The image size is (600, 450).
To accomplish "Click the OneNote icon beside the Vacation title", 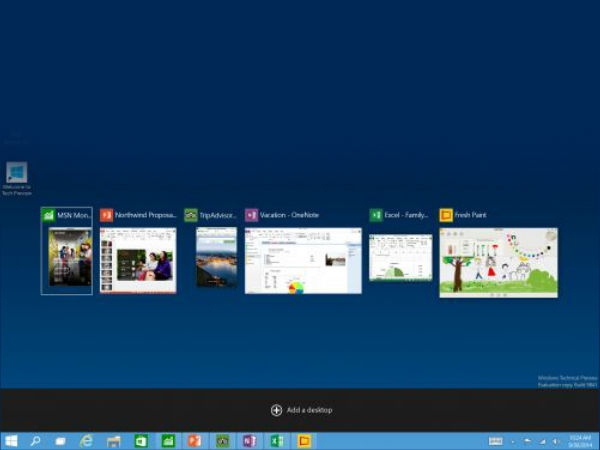I will [251, 215].
